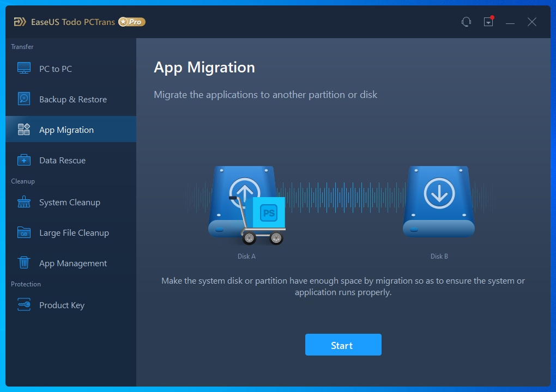Click the 'Make the system disk or partition' description
Image resolution: width=556 pixels, height=392 pixels.
[x=343, y=286]
